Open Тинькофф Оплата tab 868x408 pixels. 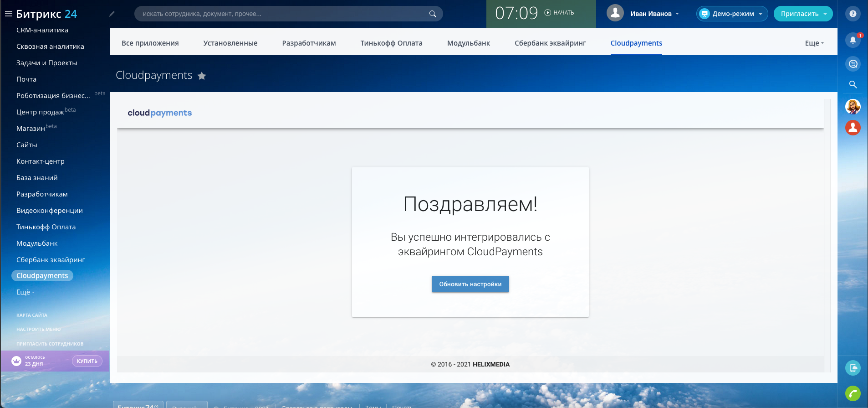coord(392,43)
